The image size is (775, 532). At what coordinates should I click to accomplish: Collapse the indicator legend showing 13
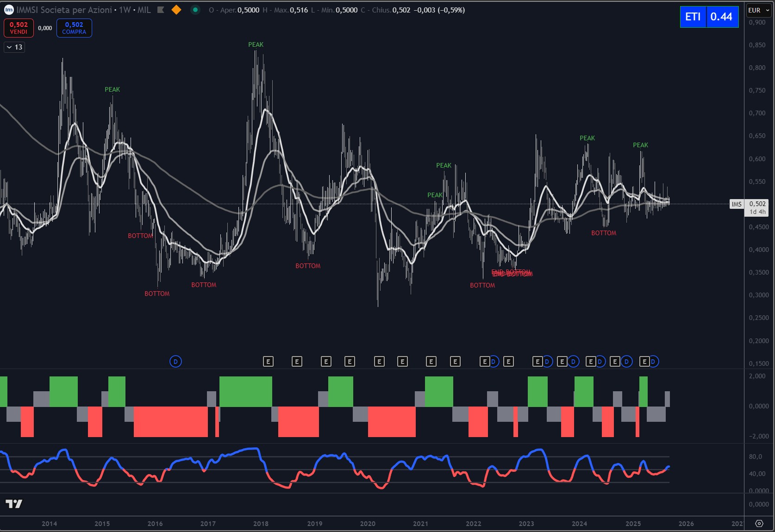[x=14, y=47]
